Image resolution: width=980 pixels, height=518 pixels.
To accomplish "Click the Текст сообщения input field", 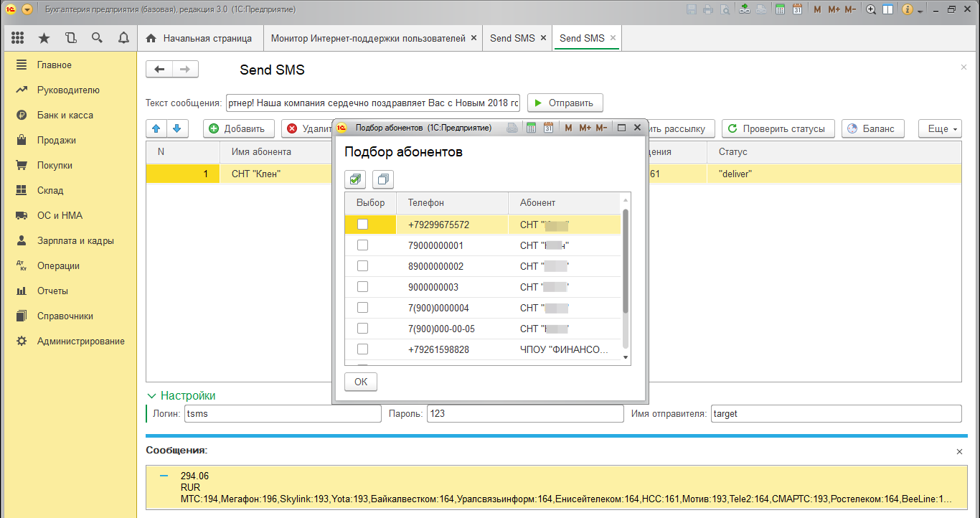I will point(373,103).
